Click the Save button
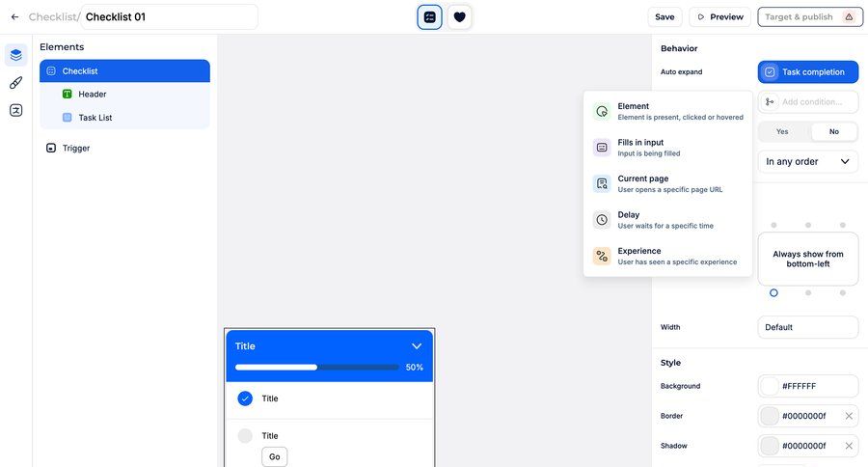Viewport: 868px width, 467px height. 665,17
